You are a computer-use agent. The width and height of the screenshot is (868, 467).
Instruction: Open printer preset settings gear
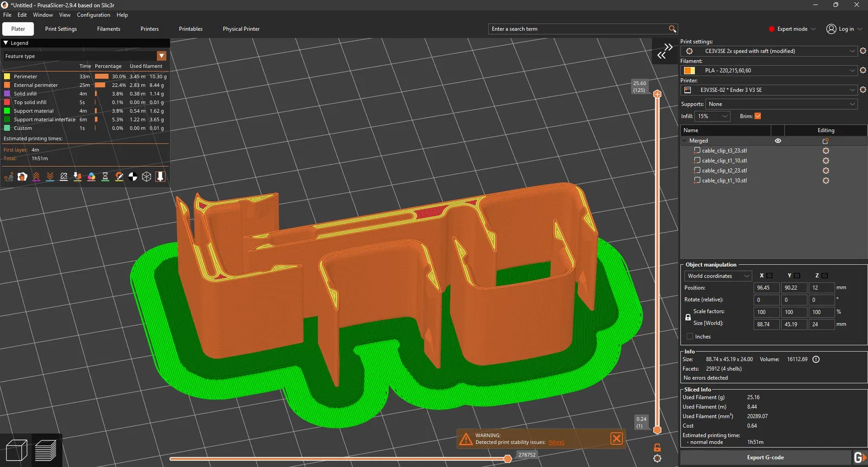click(x=863, y=90)
